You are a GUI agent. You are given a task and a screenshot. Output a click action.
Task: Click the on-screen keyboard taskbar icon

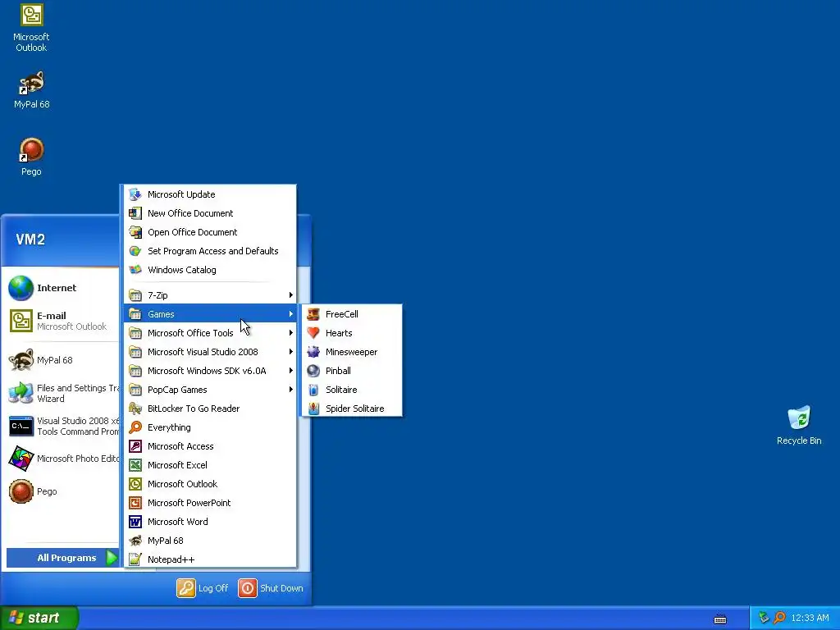pyautogui.click(x=720, y=619)
